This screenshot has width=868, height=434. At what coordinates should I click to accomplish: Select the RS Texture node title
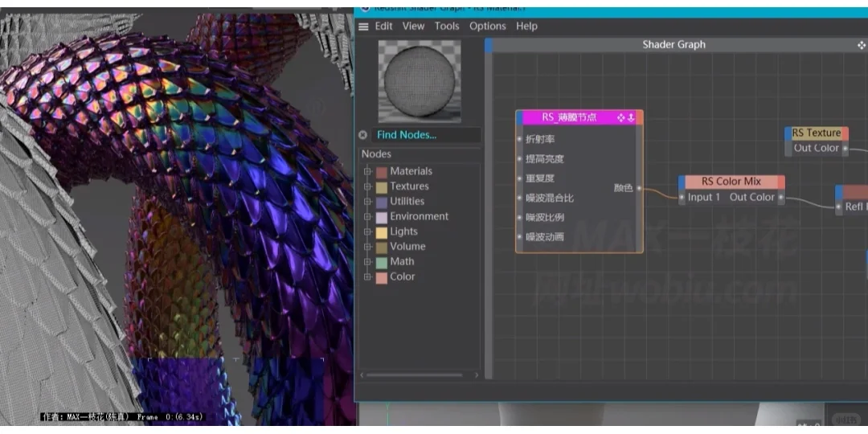pos(817,133)
